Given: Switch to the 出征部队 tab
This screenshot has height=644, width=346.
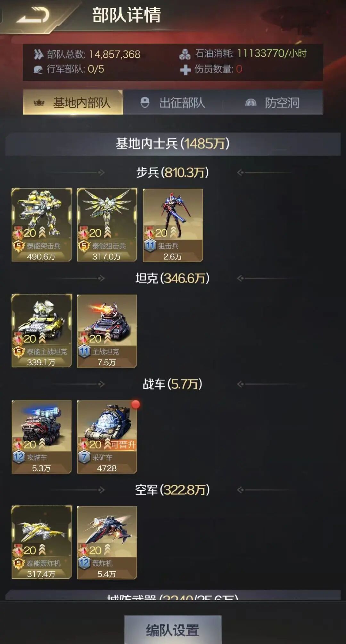Looking at the screenshot, I should pos(173,103).
